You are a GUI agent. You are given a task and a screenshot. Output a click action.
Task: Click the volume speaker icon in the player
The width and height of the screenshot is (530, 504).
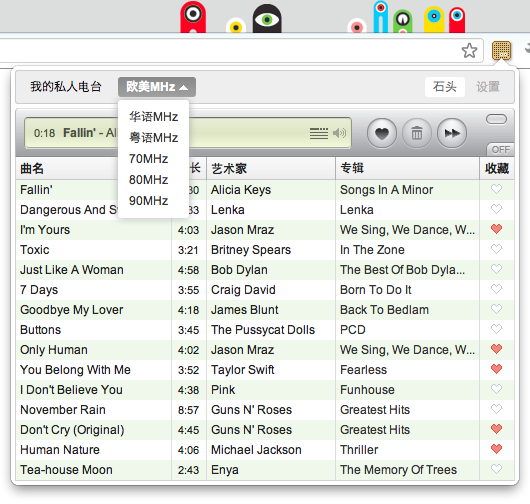(339, 133)
